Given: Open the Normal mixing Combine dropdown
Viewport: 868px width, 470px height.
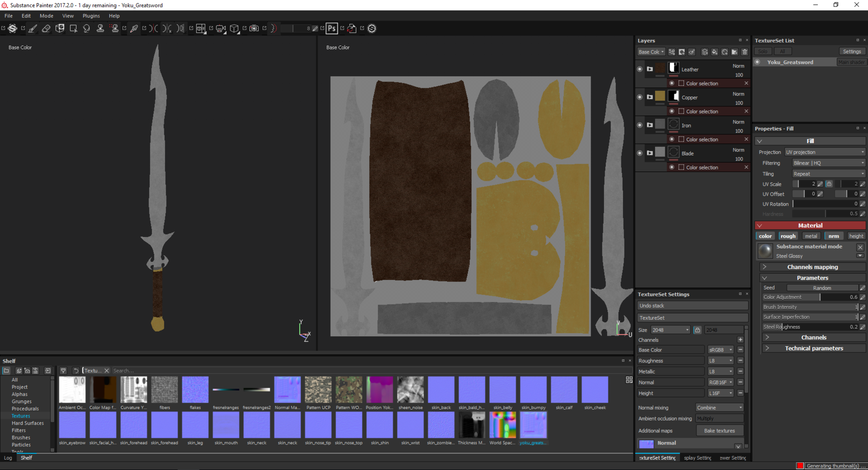Looking at the screenshot, I should pos(719,408).
